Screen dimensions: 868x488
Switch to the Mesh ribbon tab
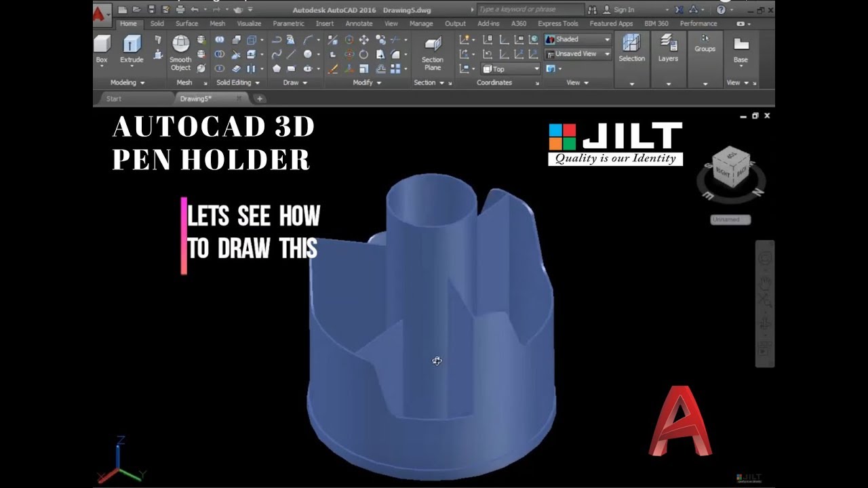(x=218, y=24)
